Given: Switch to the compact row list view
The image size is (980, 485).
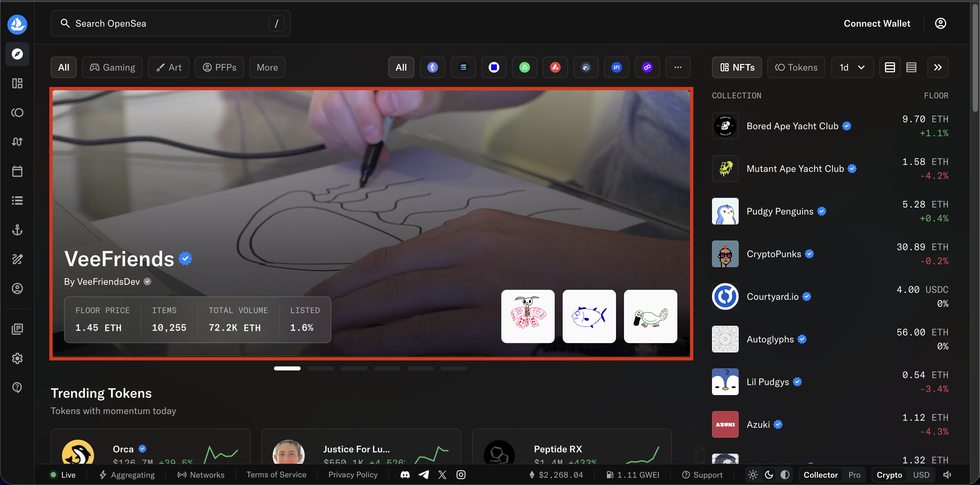Looking at the screenshot, I should tap(911, 67).
